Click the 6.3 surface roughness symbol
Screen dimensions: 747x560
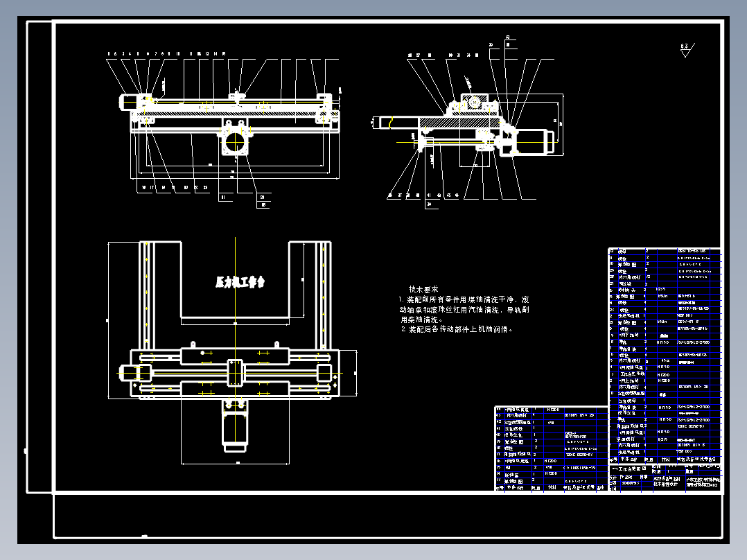click(x=687, y=50)
